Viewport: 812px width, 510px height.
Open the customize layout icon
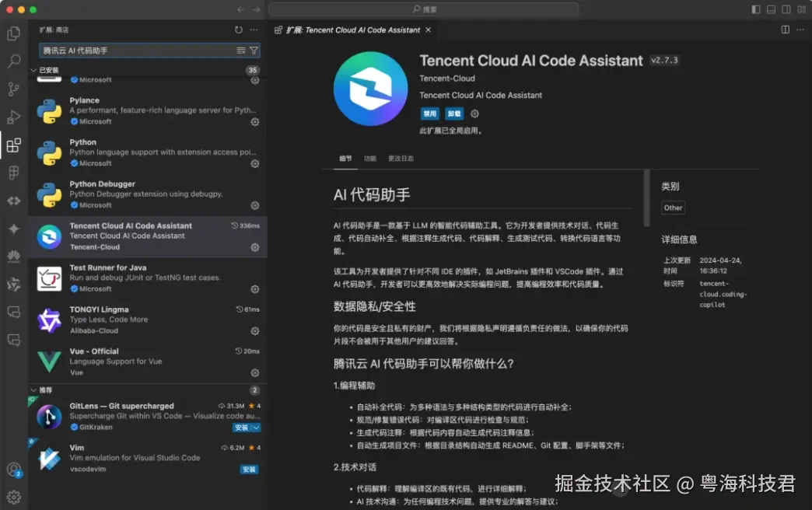(x=801, y=9)
